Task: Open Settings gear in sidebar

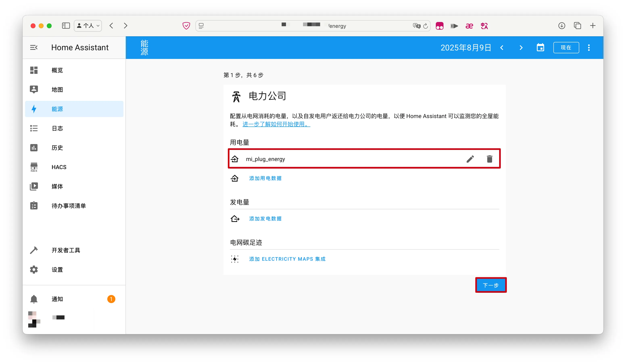Action: tap(34, 270)
